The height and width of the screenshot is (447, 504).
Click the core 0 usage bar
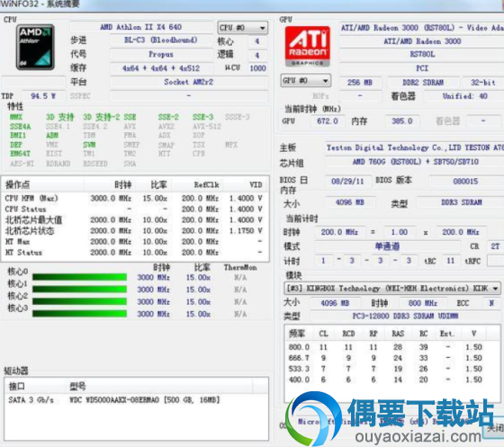pyautogui.click(x=79, y=277)
